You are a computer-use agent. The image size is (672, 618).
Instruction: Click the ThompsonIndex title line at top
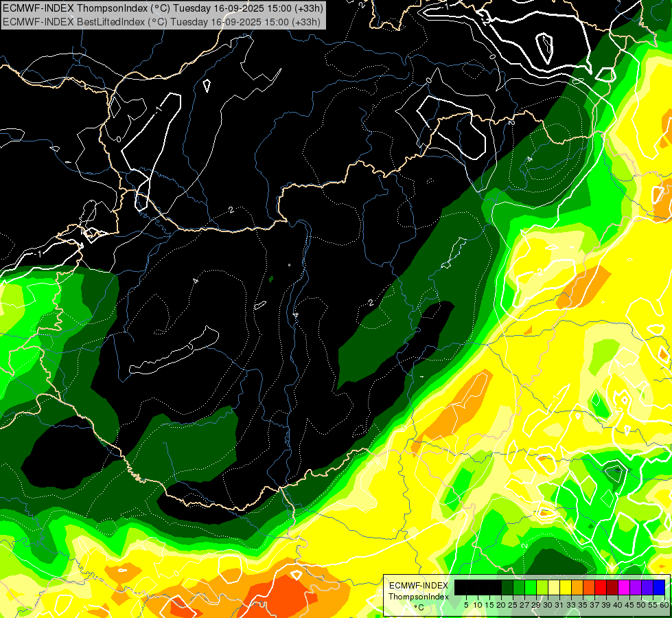tap(163, 8)
